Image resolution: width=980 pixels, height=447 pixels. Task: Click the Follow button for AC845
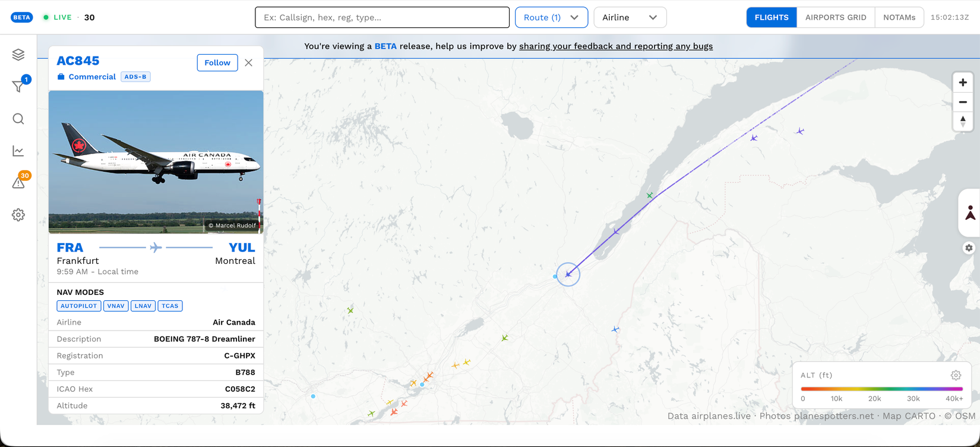217,62
